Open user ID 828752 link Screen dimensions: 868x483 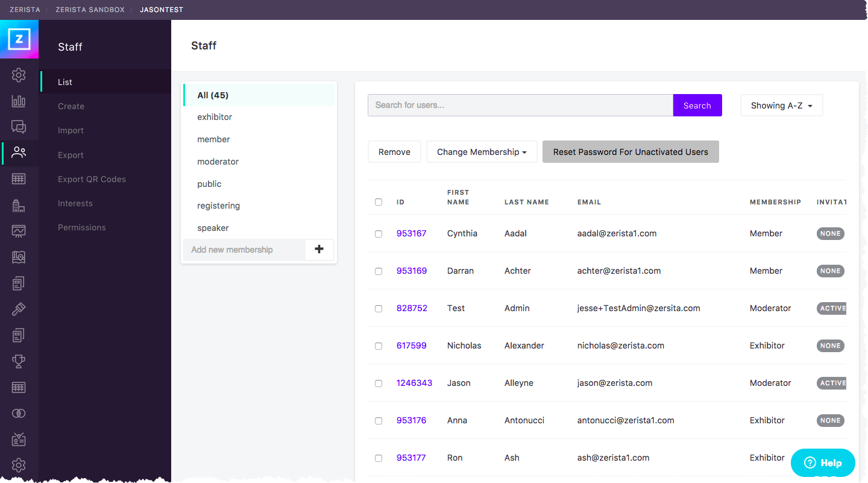click(412, 308)
